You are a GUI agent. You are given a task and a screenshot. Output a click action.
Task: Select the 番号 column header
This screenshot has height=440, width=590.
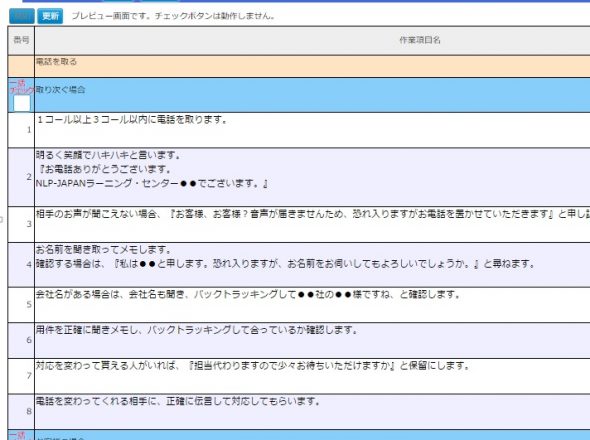[x=21, y=40]
